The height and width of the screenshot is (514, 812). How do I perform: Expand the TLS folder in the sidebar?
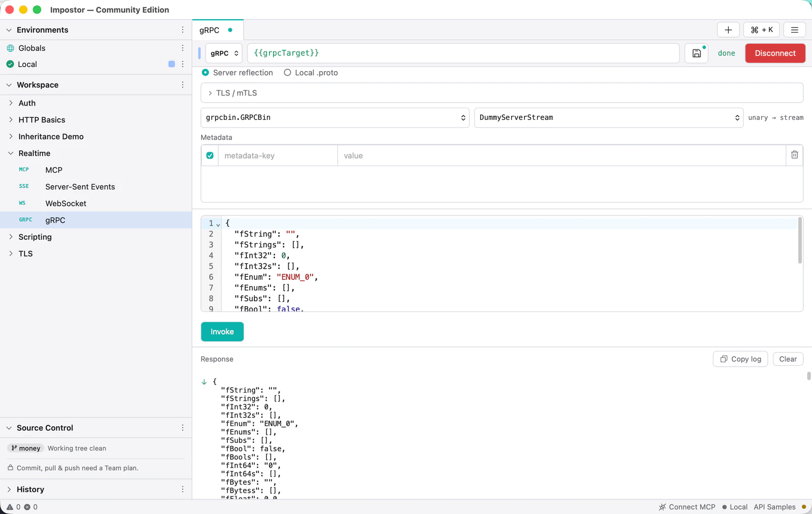pyautogui.click(x=11, y=253)
